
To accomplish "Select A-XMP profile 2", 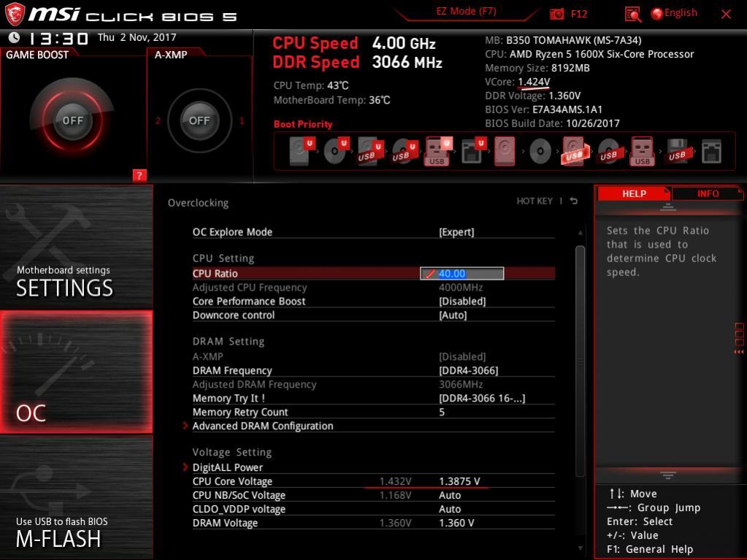I will coord(158,121).
